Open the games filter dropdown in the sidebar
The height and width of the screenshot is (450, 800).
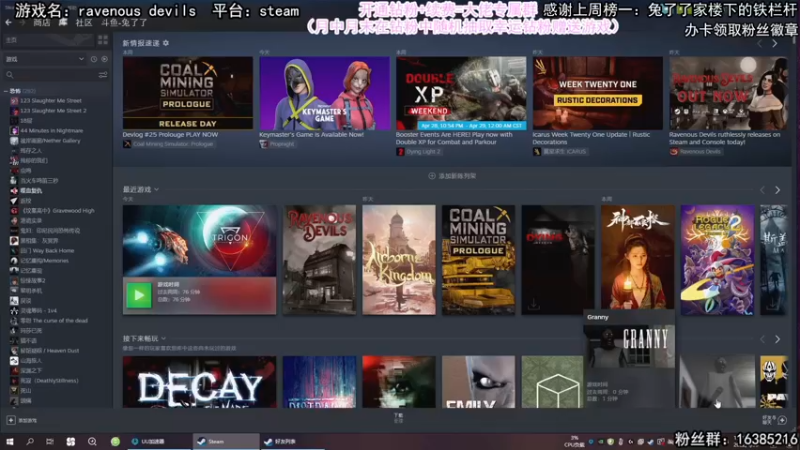pos(45,59)
